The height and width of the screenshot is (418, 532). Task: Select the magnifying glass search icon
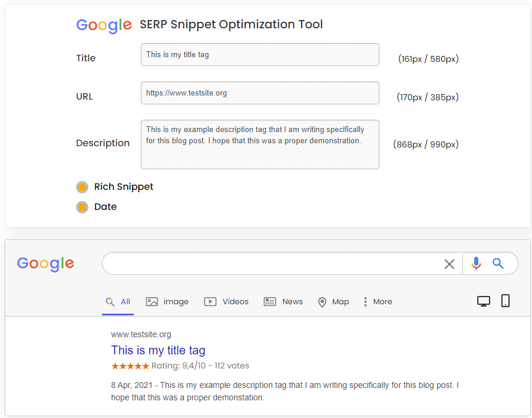[499, 264]
